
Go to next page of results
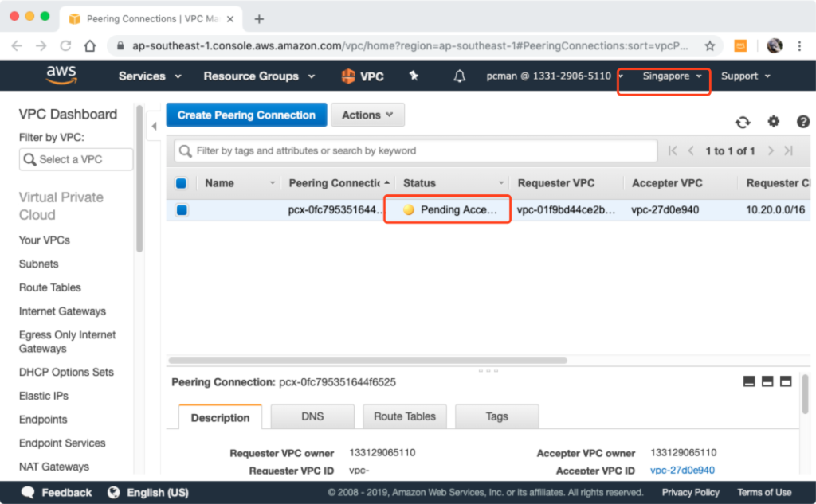(771, 150)
